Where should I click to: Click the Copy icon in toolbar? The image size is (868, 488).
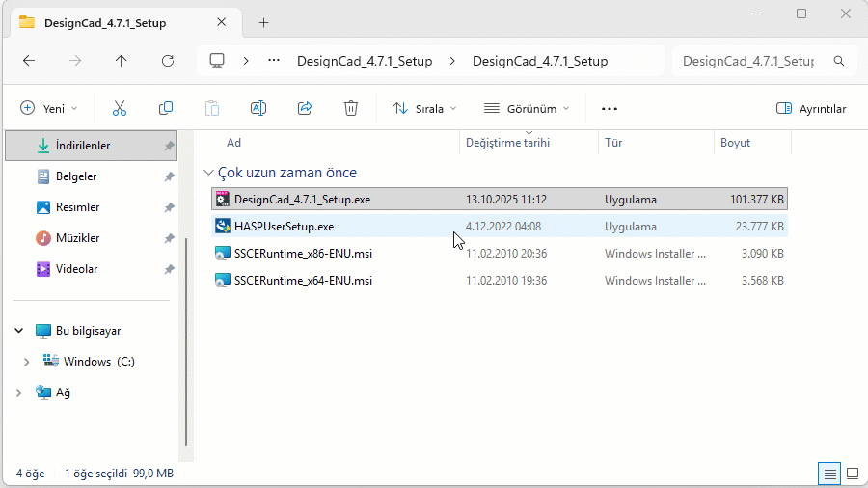[166, 108]
